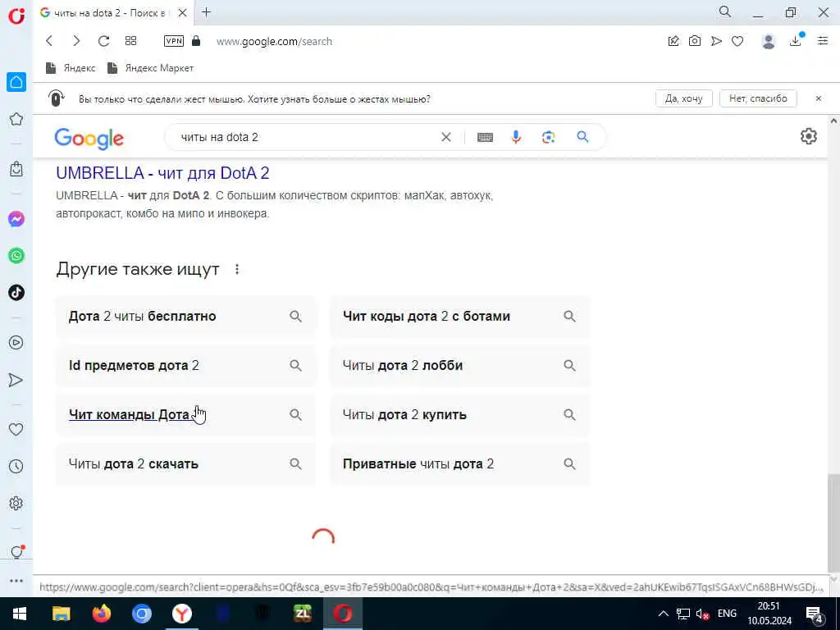Open options dots beside 'Другие также ищут'
The height and width of the screenshot is (630, 840).
237,269
